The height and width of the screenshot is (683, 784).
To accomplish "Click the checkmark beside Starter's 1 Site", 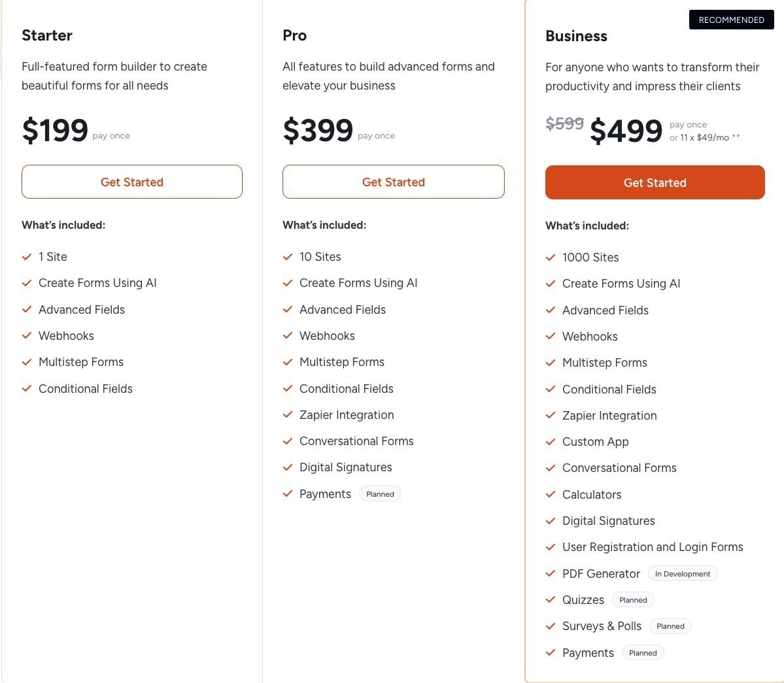I will coord(27,257).
